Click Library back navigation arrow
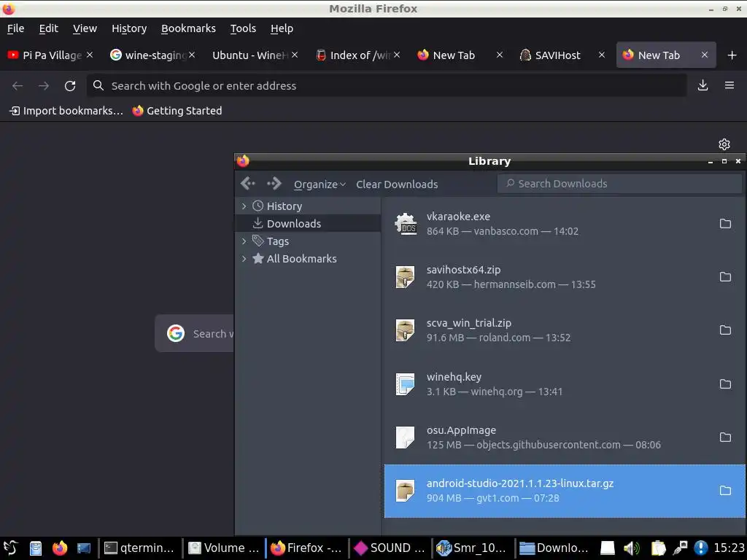 248,183
